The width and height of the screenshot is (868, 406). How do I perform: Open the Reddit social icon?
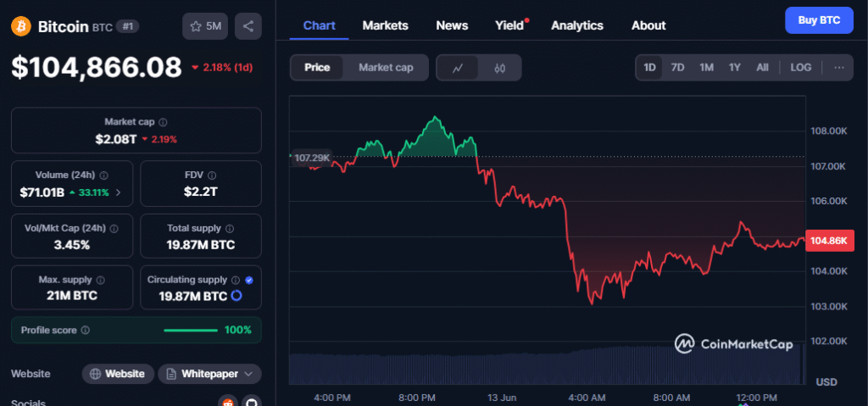(x=228, y=403)
